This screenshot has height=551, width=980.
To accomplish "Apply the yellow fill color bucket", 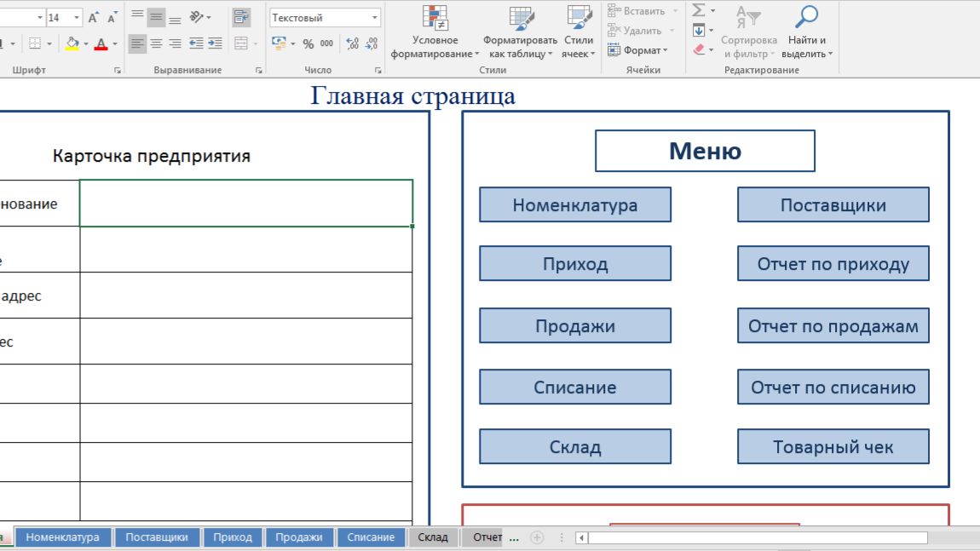I will [x=72, y=43].
